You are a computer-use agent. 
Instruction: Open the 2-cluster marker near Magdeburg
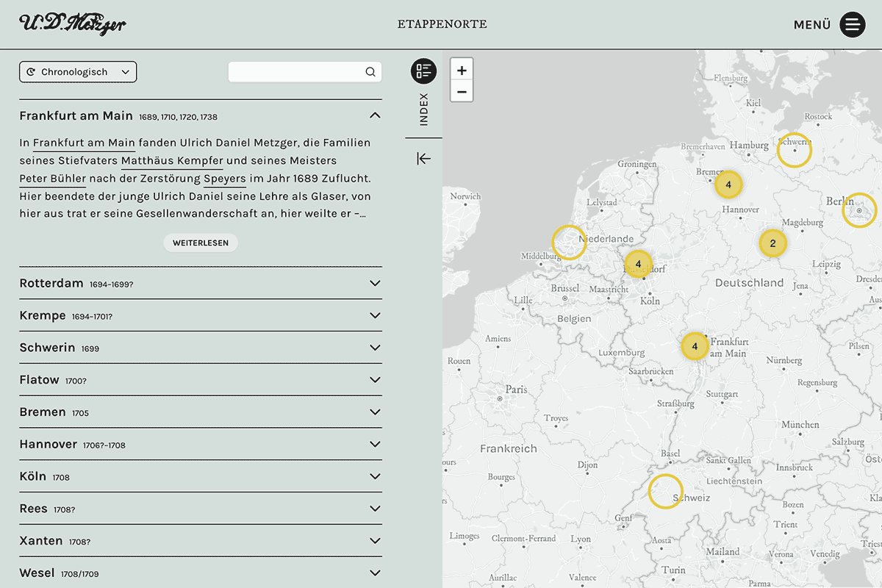tap(772, 243)
